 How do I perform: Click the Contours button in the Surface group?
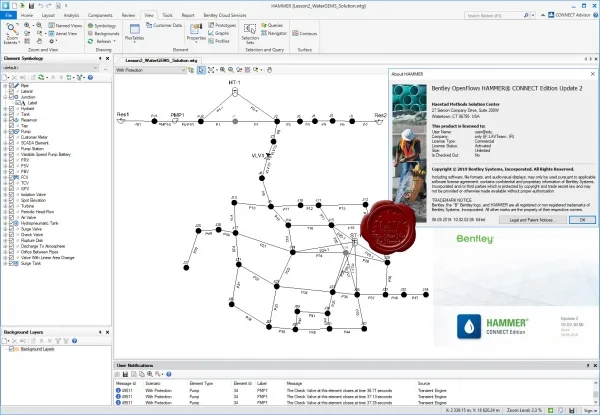tap(305, 34)
